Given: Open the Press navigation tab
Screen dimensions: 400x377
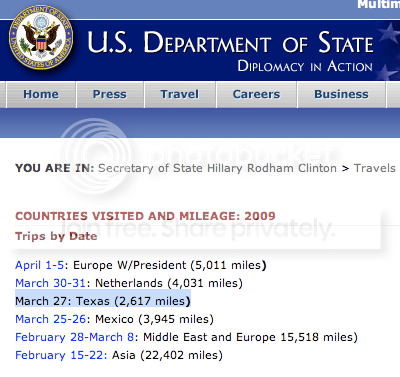Looking at the screenshot, I should (110, 94).
